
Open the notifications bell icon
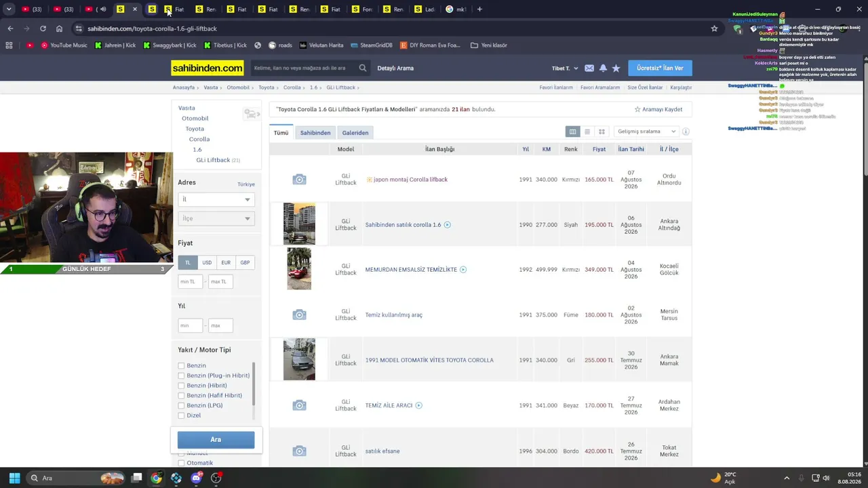pos(603,68)
